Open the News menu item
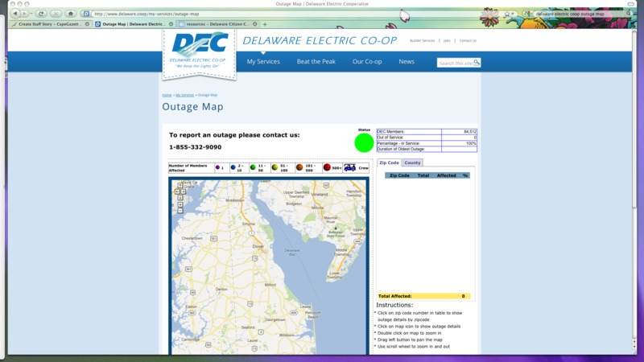The image size is (644, 362). 407,62
